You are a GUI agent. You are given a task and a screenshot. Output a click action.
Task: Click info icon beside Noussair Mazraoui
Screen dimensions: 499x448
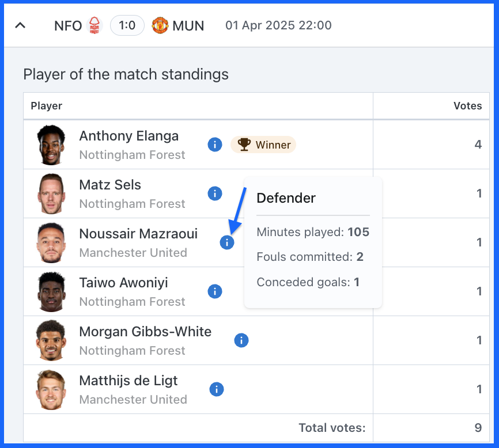pyautogui.click(x=227, y=242)
